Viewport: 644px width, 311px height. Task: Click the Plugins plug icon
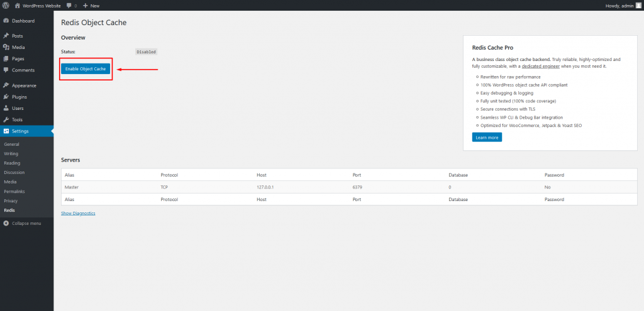pos(6,97)
